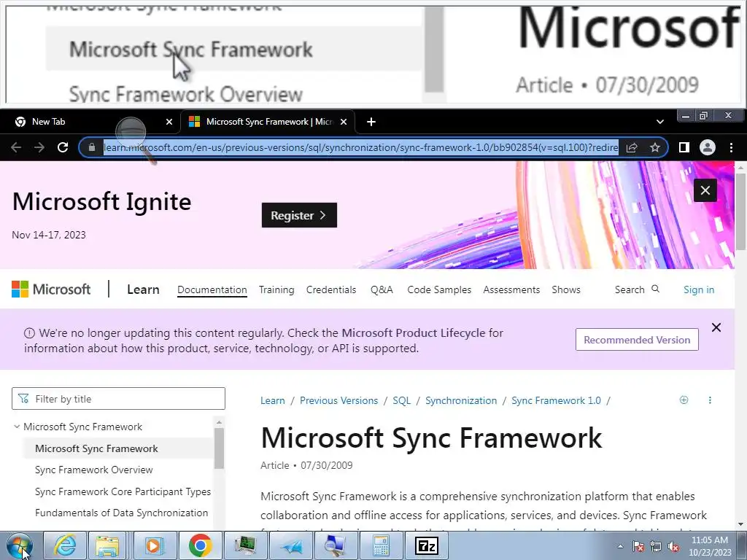747x560 pixels.
Task: Click the Chrome forward arrow
Action: tap(39, 147)
